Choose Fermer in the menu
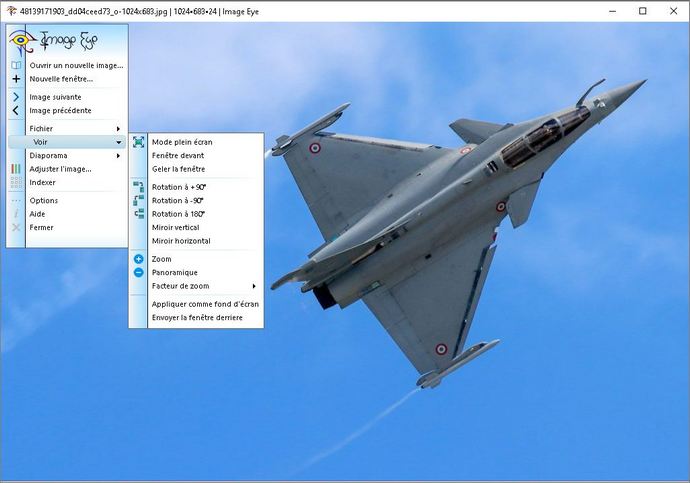 pos(41,227)
